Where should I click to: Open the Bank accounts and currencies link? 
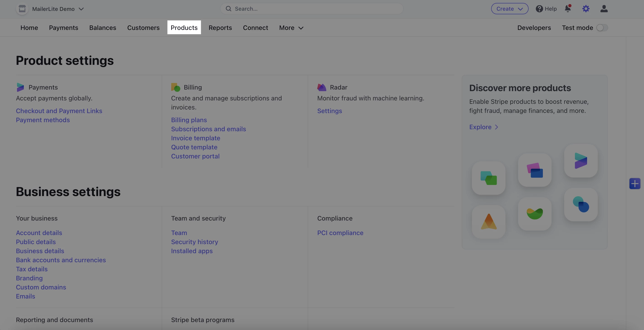(x=61, y=260)
